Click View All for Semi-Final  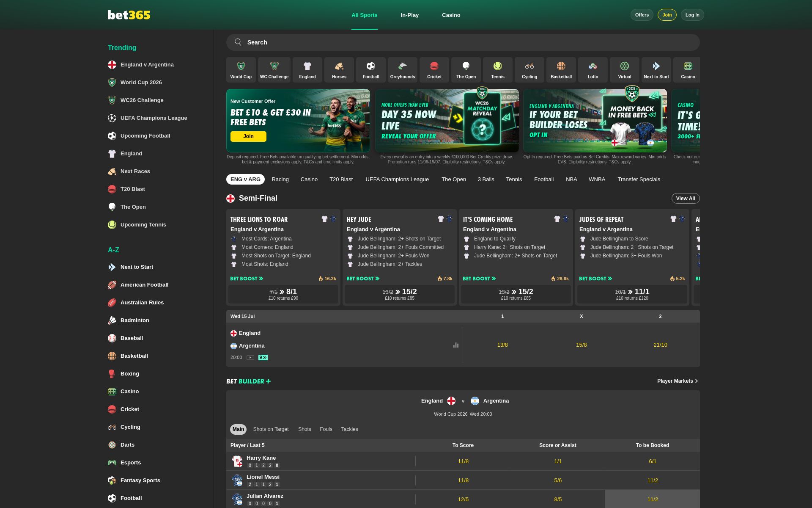[x=686, y=199]
